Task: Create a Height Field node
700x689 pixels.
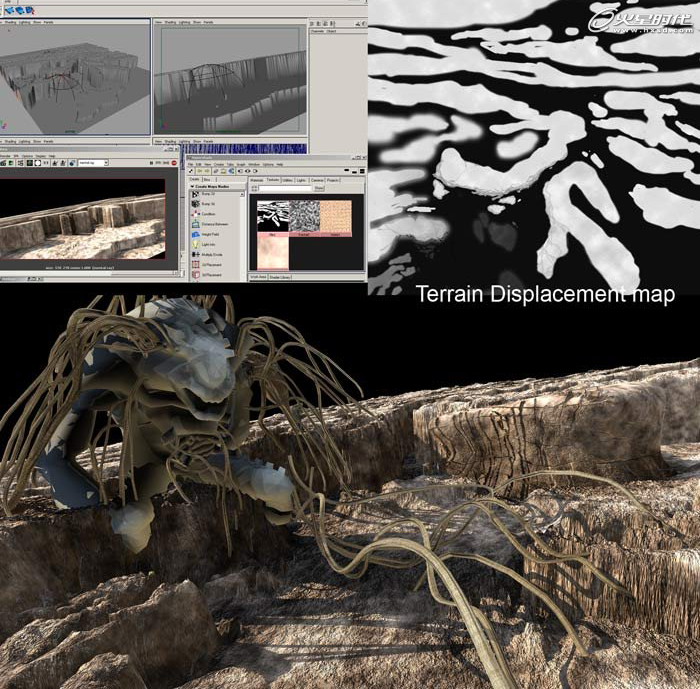Action: click(206, 234)
